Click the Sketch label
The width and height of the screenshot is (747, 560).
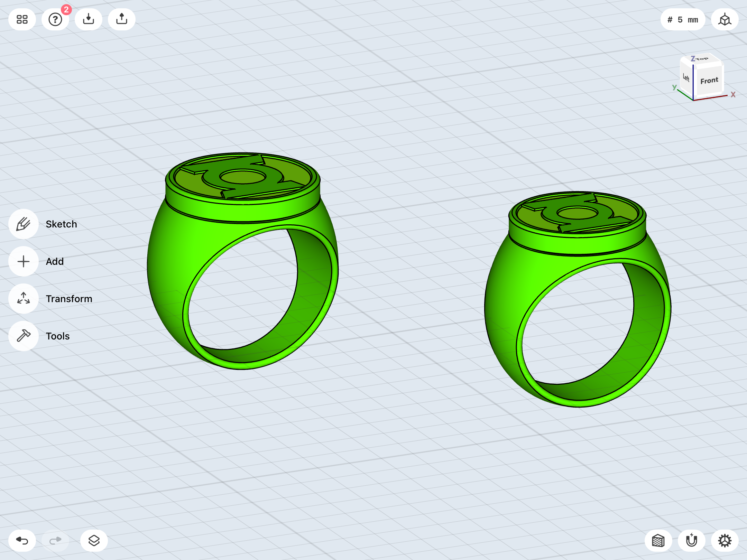tap(61, 224)
